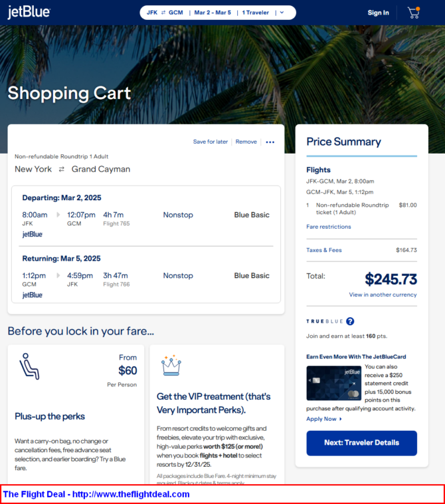The width and height of the screenshot is (445, 504).
Task: Click Sign In
Action: [x=378, y=13]
